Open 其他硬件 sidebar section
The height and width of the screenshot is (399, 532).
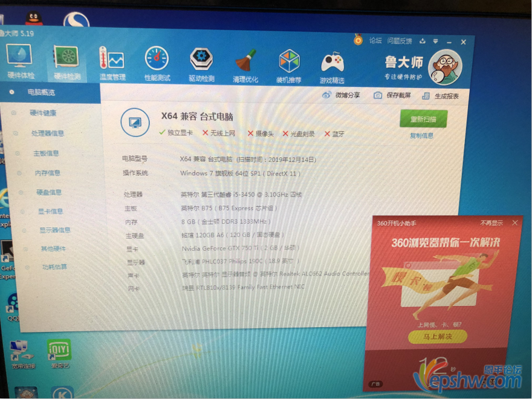point(53,248)
